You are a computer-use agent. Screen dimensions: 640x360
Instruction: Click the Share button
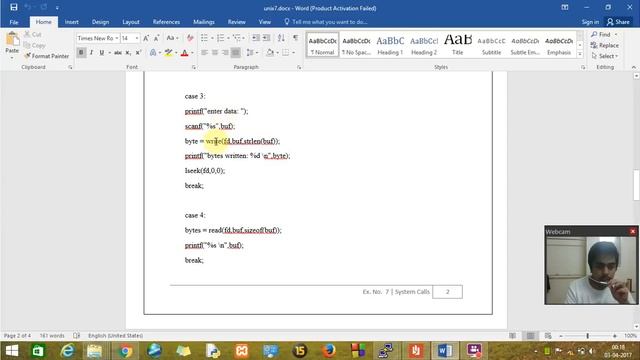click(618, 22)
